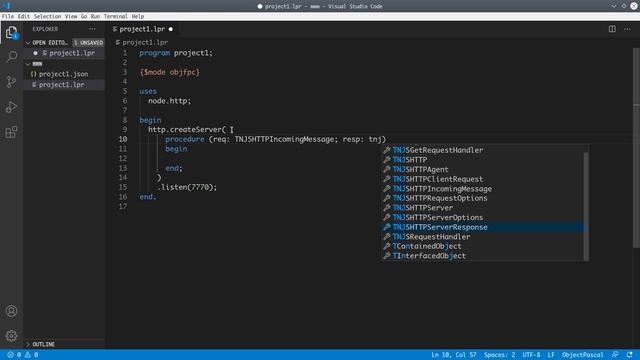The height and width of the screenshot is (360, 640).
Task: Click the warnings count in status bar
Action: coord(32,355)
